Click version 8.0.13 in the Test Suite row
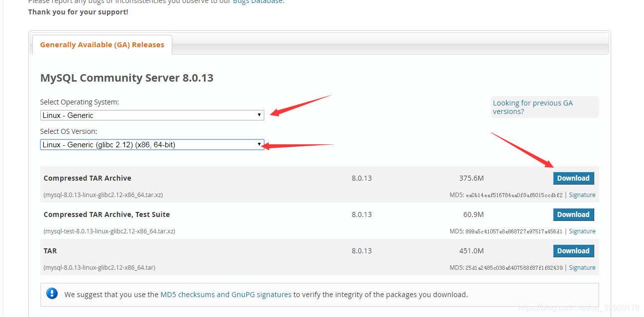Screen dimensions: 644x317 point(362,214)
